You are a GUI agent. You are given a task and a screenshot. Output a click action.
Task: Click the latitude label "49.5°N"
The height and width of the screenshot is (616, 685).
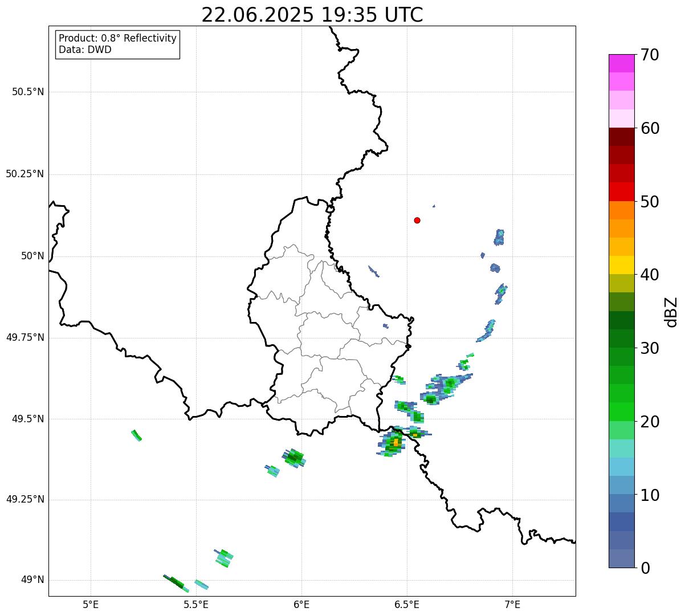point(28,419)
